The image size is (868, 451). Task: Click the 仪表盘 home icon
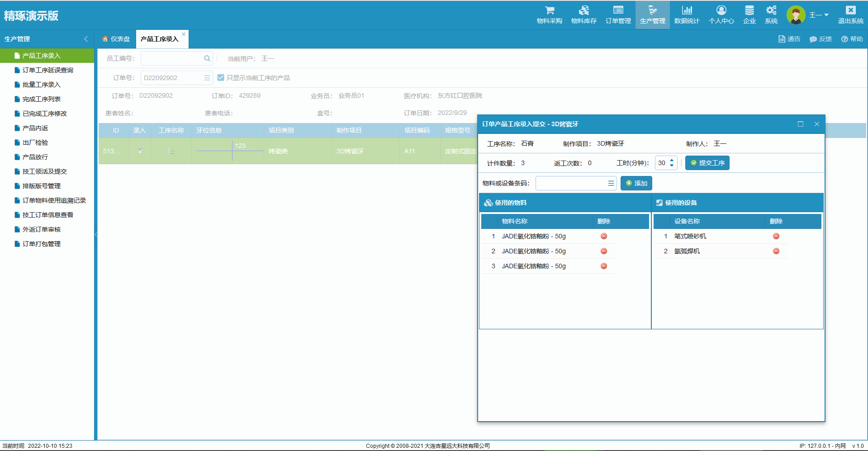coord(105,39)
